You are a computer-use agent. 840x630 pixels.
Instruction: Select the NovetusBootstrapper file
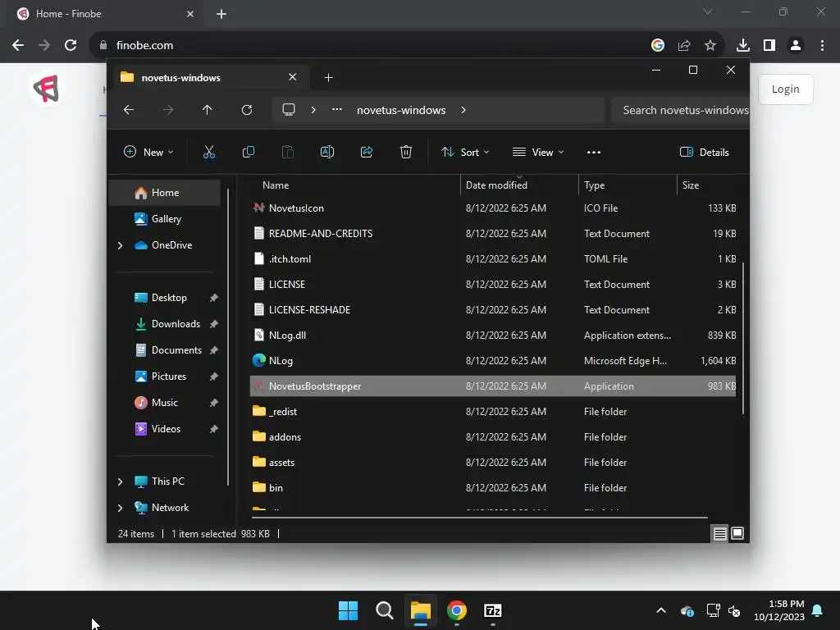point(493,386)
